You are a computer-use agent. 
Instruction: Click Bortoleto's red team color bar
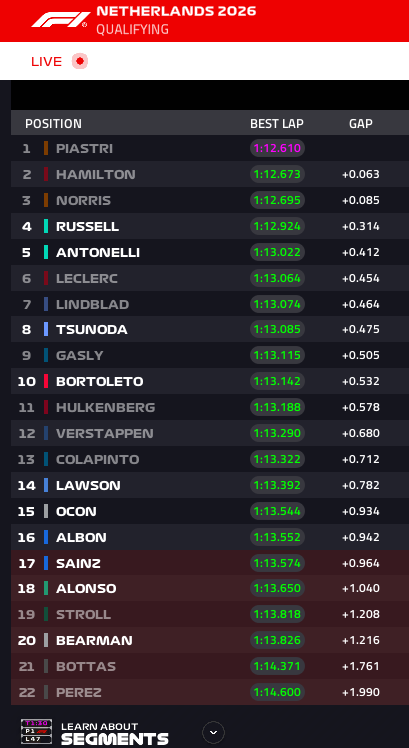[x=46, y=381]
